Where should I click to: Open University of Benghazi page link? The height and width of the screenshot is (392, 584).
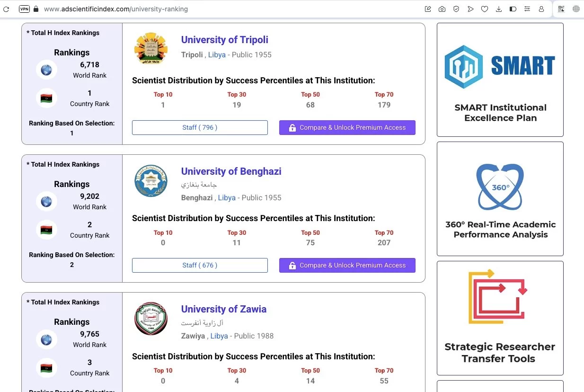pos(231,171)
